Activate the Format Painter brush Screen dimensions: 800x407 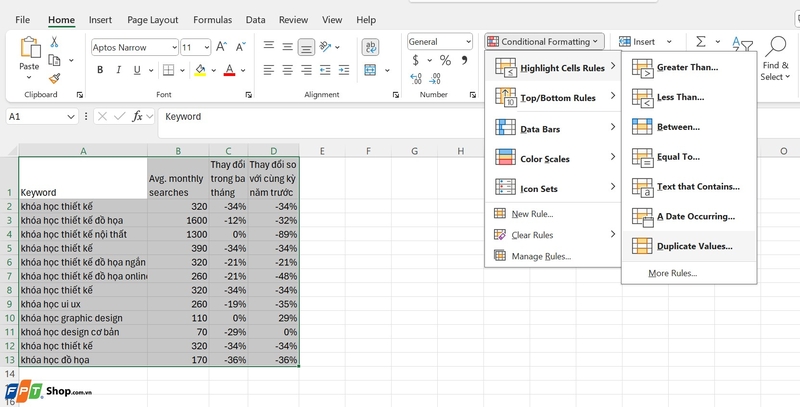(x=55, y=78)
